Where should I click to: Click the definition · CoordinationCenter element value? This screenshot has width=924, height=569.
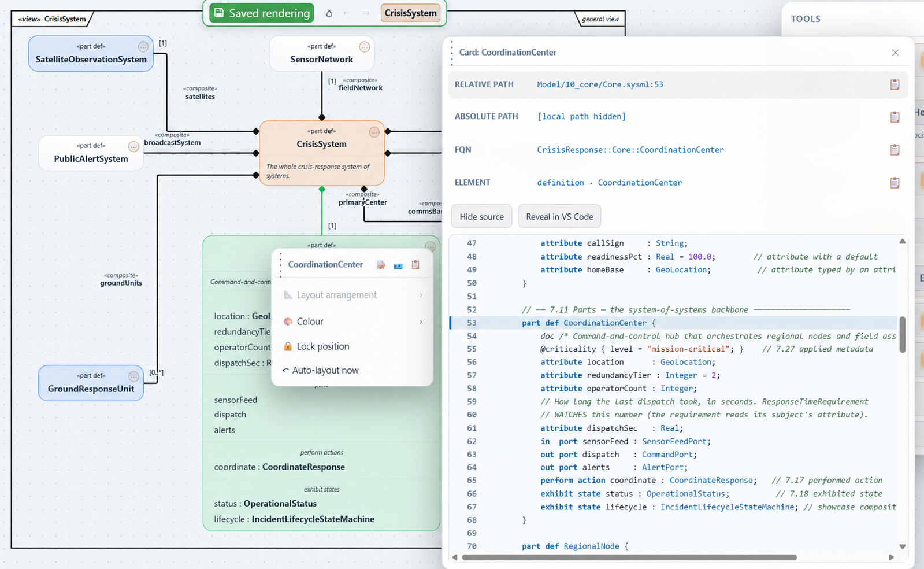pos(609,183)
